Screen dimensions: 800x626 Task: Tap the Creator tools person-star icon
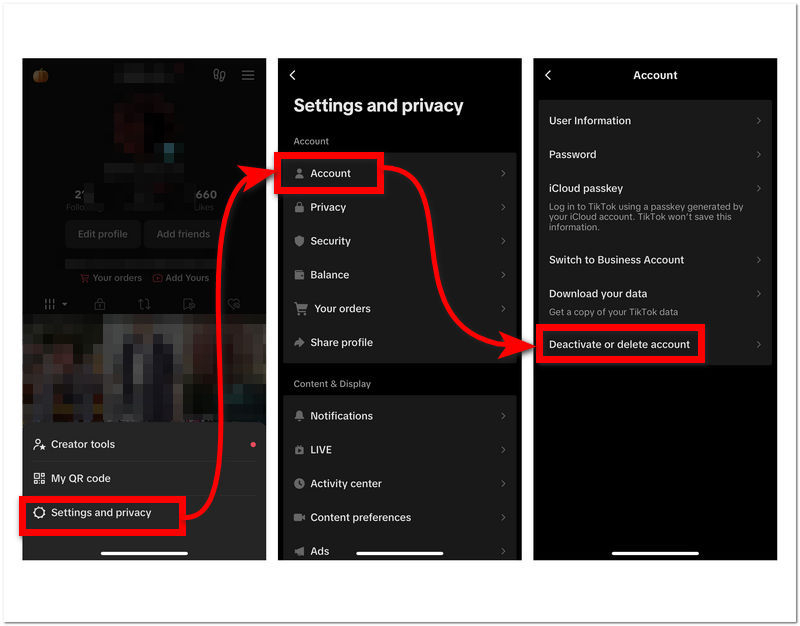tap(39, 444)
